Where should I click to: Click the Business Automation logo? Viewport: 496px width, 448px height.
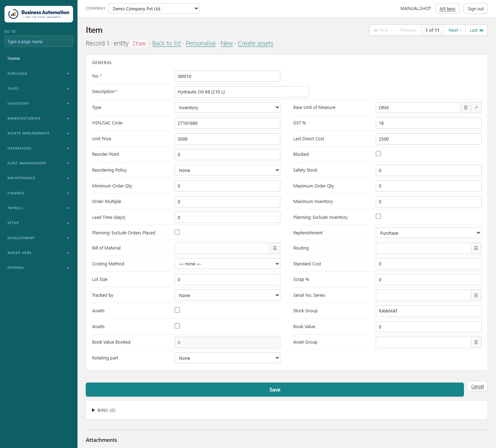coord(39,14)
